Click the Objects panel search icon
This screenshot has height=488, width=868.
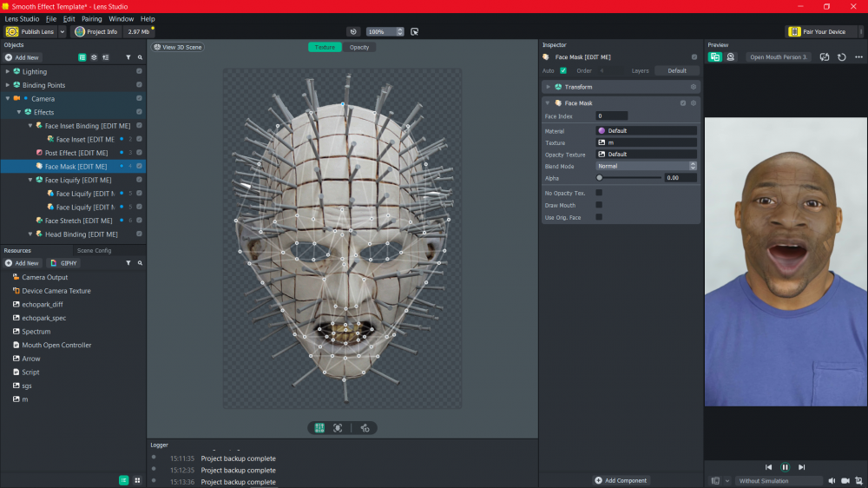pyautogui.click(x=139, y=57)
